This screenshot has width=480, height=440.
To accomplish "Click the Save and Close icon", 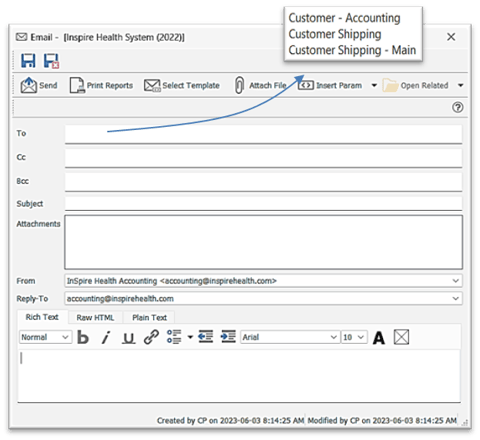I will 51,61.
